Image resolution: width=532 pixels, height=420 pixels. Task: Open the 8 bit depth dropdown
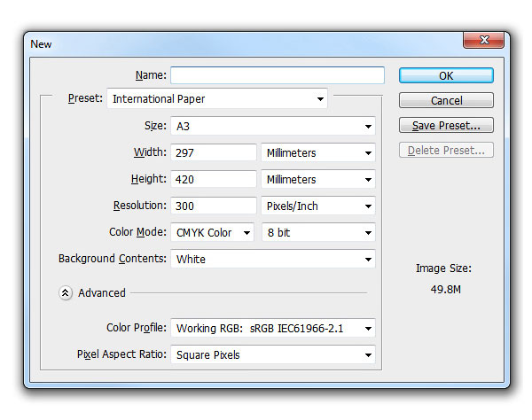(318, 232)
